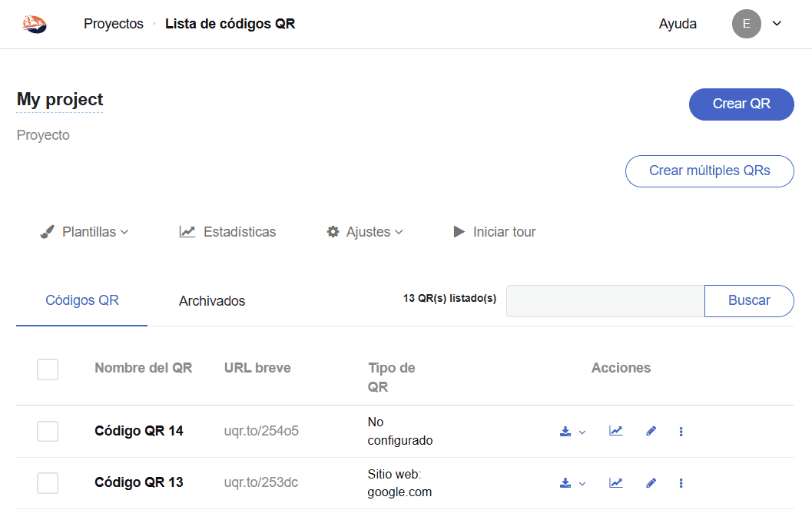Expand the Plantillas dropdown

click(85, 232)
